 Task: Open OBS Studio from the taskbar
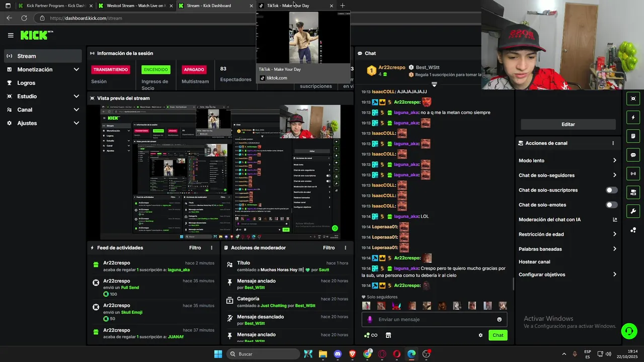426,354
